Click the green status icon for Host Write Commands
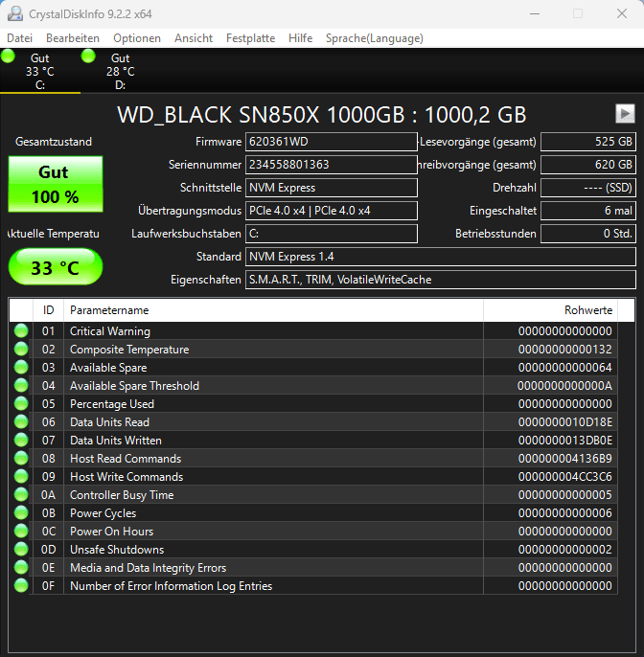 pyautogui.click(x=21, y=477)
